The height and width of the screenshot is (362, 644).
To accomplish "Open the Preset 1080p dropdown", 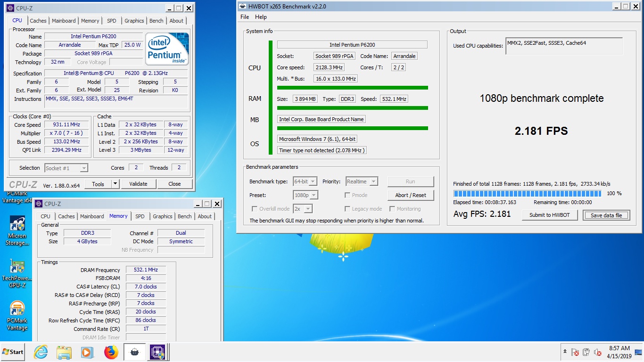I will (x=305, y=195).
